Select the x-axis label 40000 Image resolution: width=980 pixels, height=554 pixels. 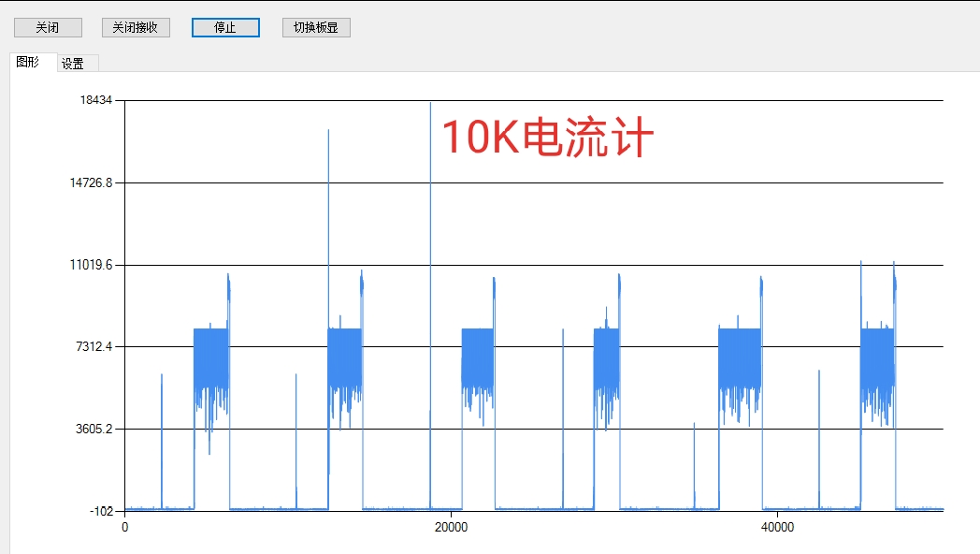pyautogui.click(x=777, y=527)
